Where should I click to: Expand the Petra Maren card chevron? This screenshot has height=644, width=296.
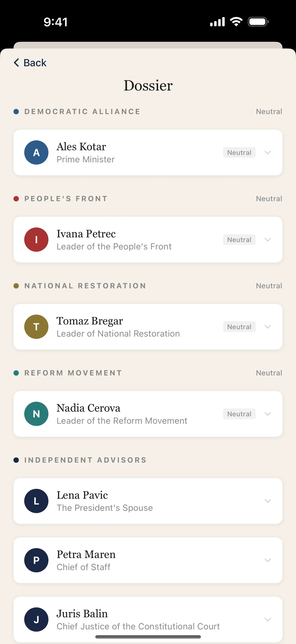tap(268, 560)
